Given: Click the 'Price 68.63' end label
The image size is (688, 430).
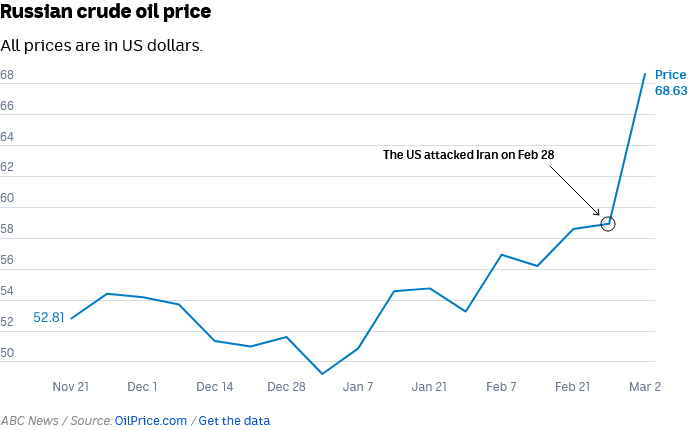Looking at the screenshot, I should coord(670,83).
